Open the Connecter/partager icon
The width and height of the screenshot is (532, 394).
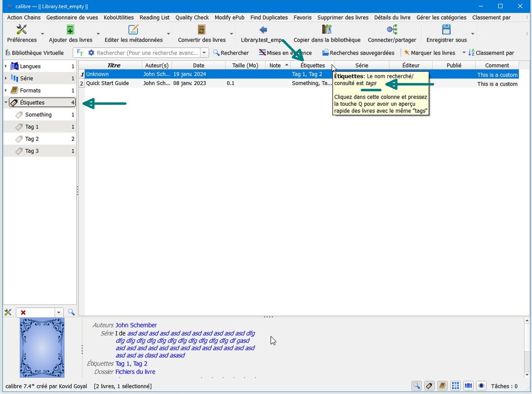pyautogui.click(x=392, y=30)
